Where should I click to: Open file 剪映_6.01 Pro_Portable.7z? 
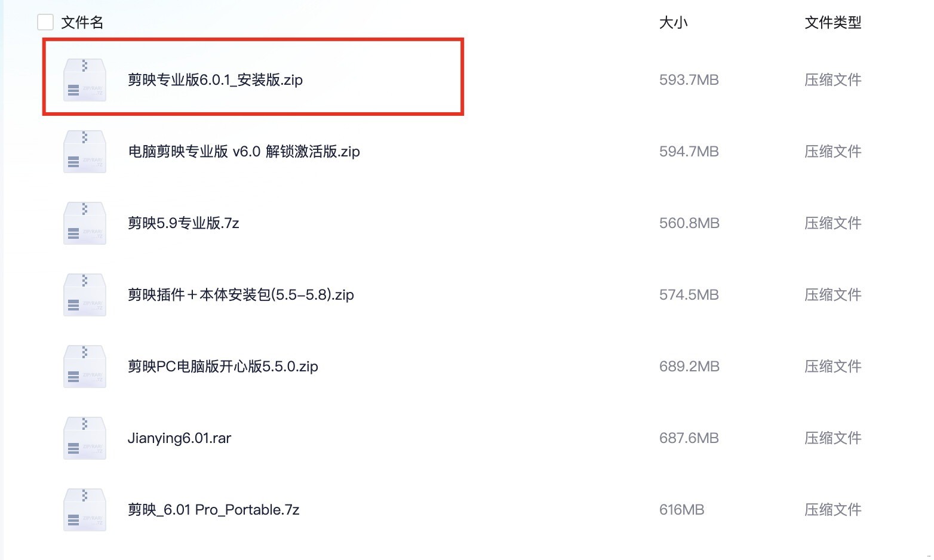[213, 510]
